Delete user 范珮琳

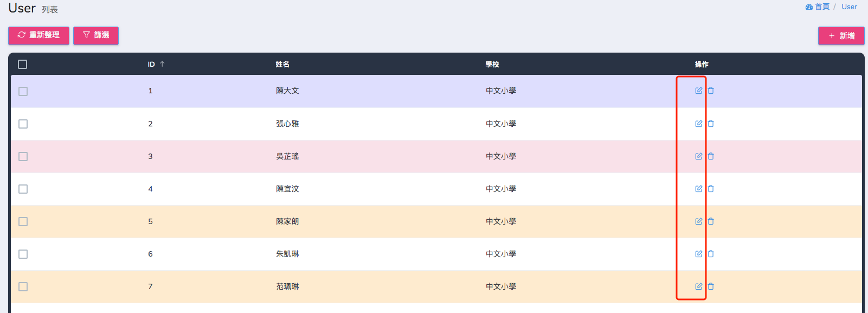pos(711,286)
